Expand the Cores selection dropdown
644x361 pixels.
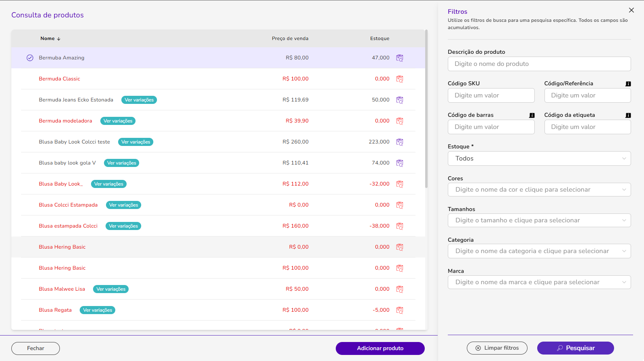pos(539,190)
